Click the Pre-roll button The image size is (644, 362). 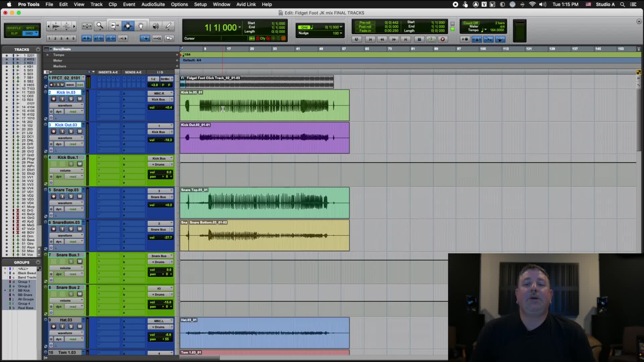coord(365,23)
